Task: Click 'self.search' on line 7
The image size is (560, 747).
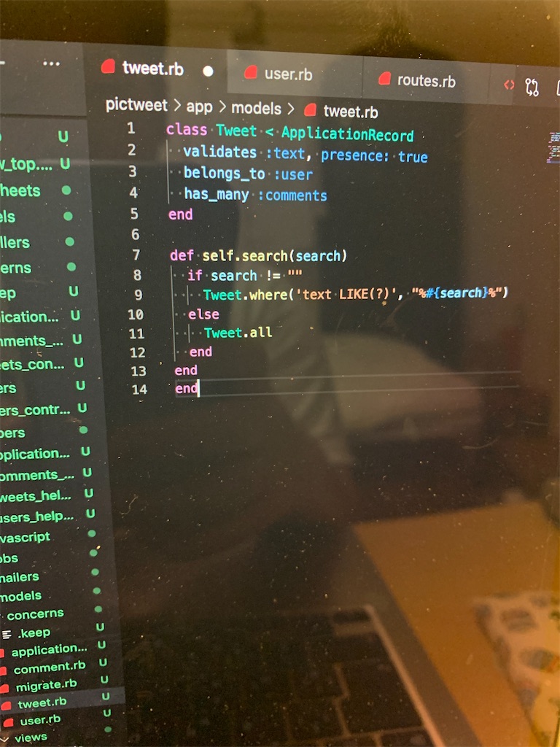Action: [245, 256]
